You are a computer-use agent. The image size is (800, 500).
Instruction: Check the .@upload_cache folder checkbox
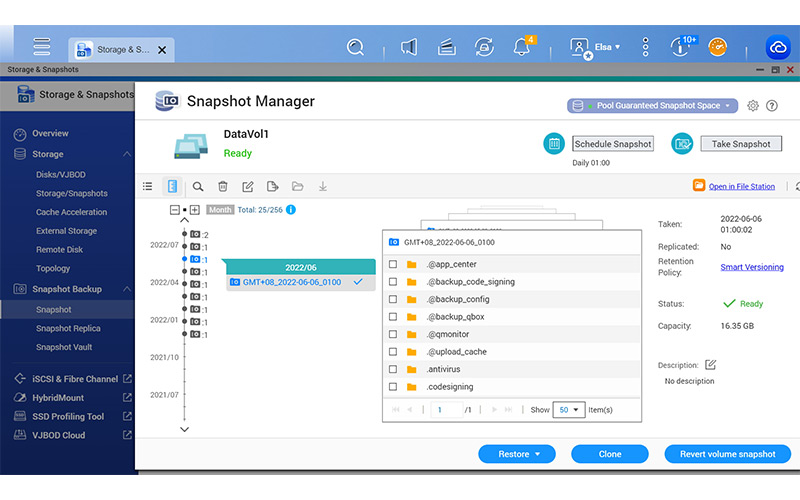click(393, 352)
